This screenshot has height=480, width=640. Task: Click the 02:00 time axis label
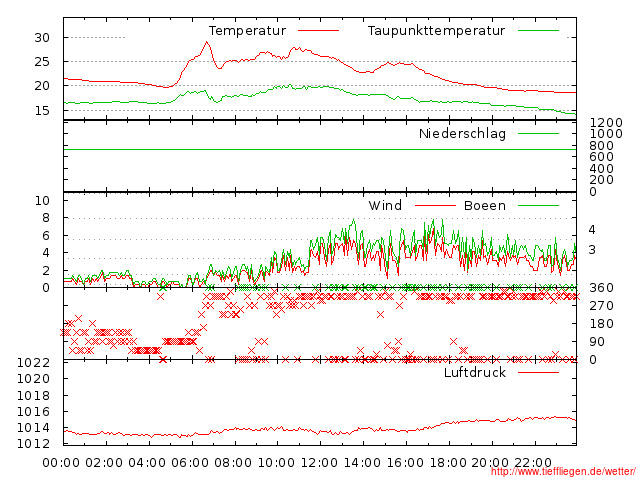pos(104,463)
